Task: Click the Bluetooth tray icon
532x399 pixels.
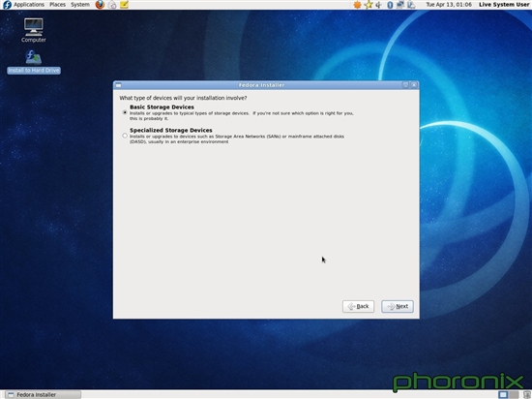Action: click(x=390, y=5)
